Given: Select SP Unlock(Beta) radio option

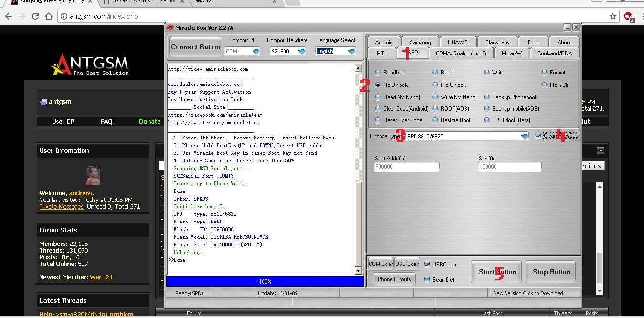Looking at the screenshot, I should tap(486, 120).
